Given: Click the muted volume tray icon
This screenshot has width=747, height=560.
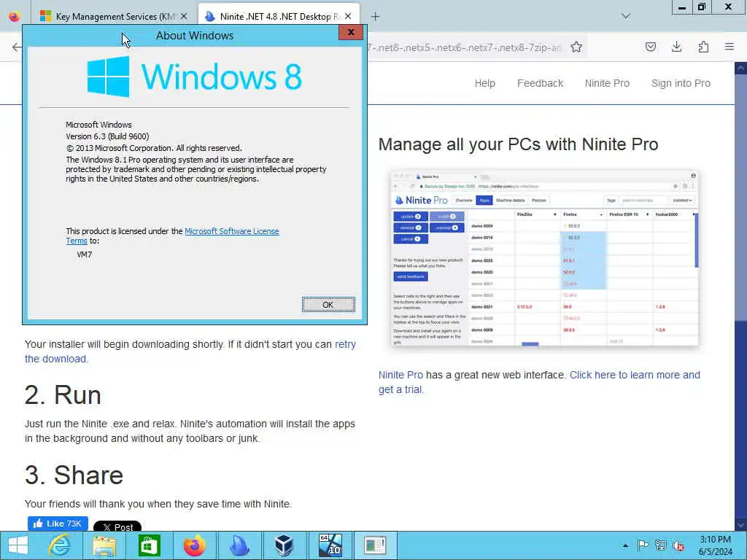Looking at the screenshot, I should 678,545.
